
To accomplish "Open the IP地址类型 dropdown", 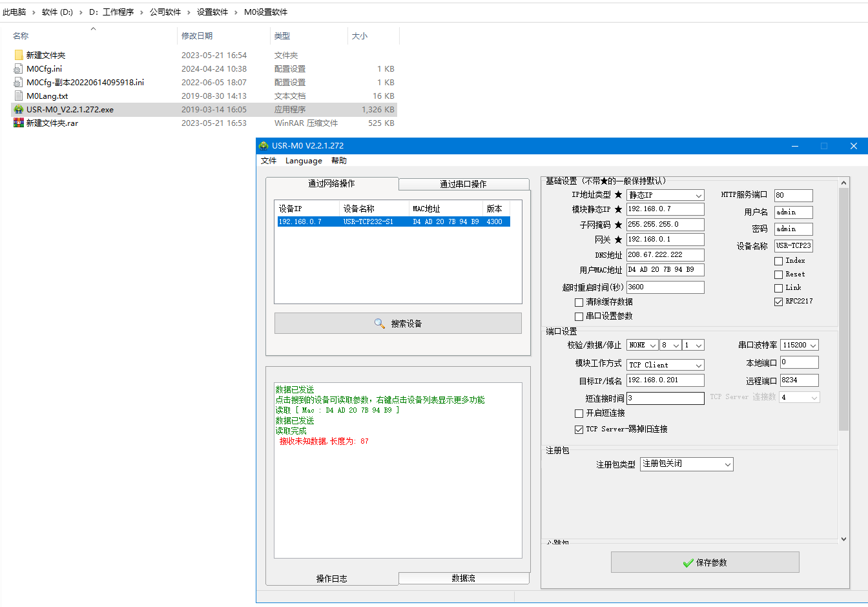I will 665,195.
